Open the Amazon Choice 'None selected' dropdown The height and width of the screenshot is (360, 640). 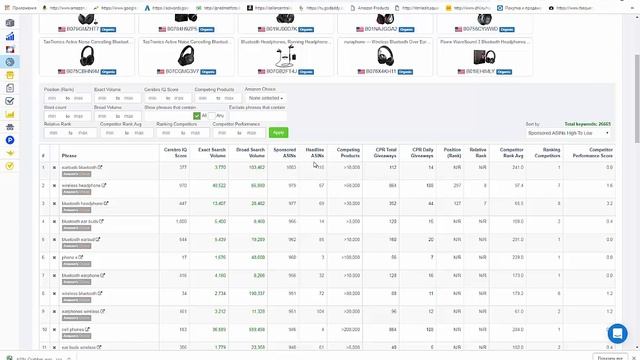click(x=265, y=98)
